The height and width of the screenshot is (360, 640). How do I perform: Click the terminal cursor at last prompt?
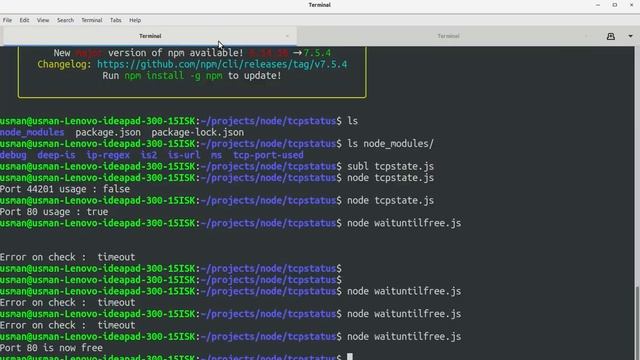(x=350, y=357)
